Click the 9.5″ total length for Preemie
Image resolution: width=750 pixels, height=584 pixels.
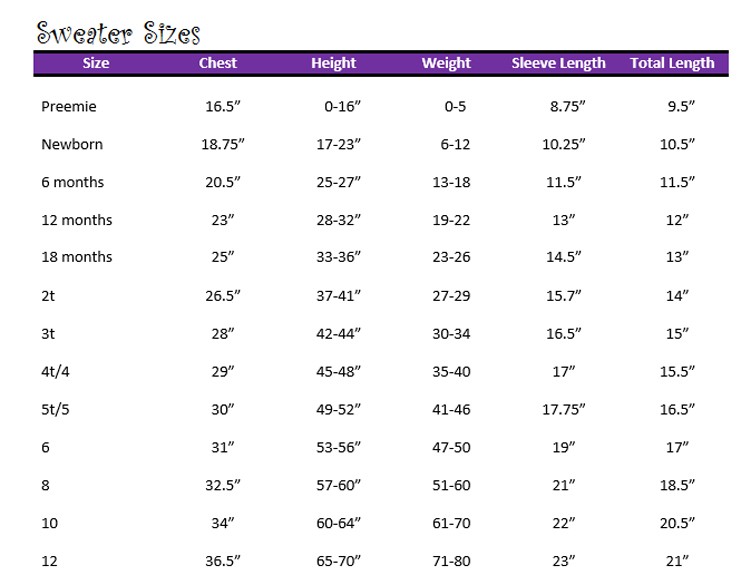pyautogui.click(x=680, y=106)
